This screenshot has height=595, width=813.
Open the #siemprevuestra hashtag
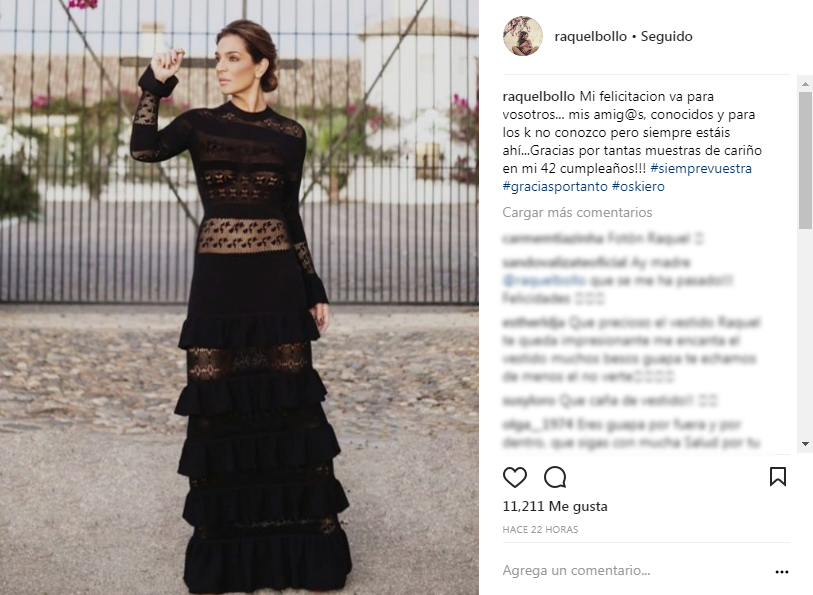pyautogui.click(x=700, y=168)
